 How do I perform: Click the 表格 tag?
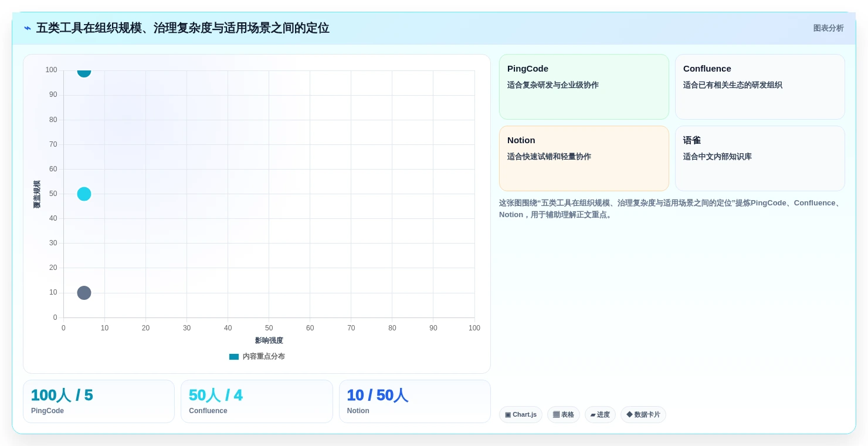click(564, 415)
